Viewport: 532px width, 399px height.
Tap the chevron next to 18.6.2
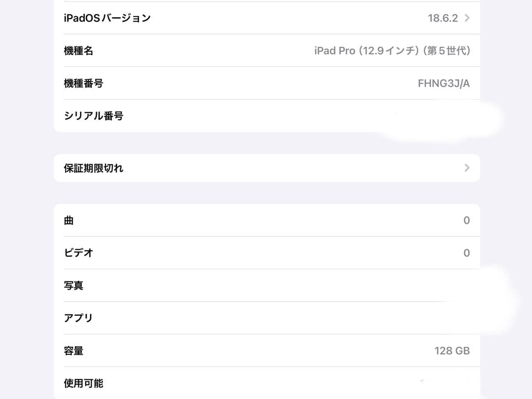(x=466, y=18)
